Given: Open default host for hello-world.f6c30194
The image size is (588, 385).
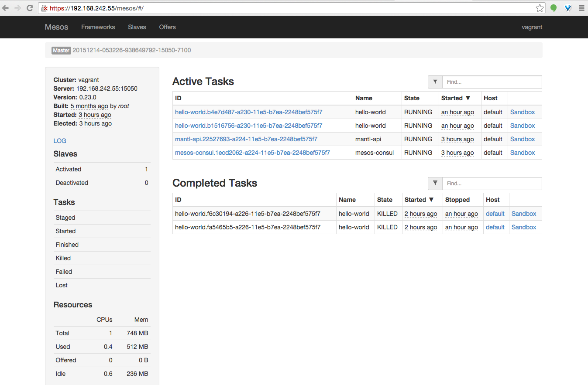Looking at the screenshot, I should pos(495,214).
